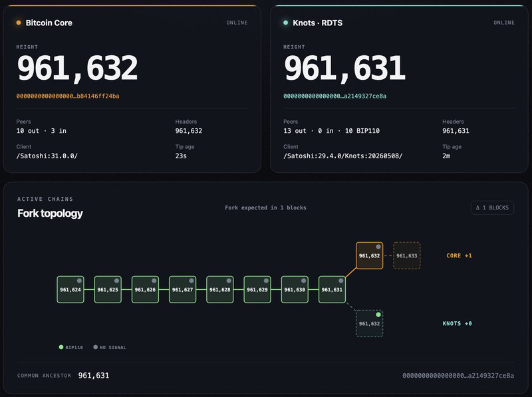532x397 pixels.
Task: Click the gray NO SIGNAL legend dot
Action: pyautogui.click(x=96, y=347)
